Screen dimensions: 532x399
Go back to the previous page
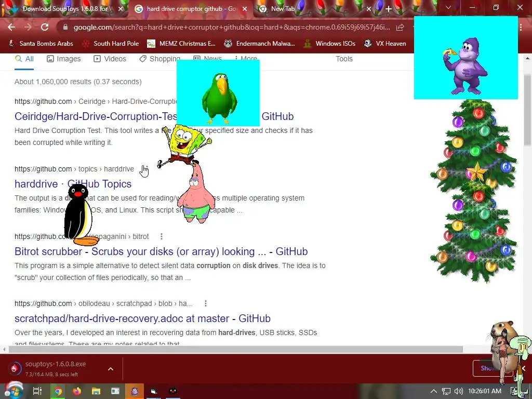11,27
